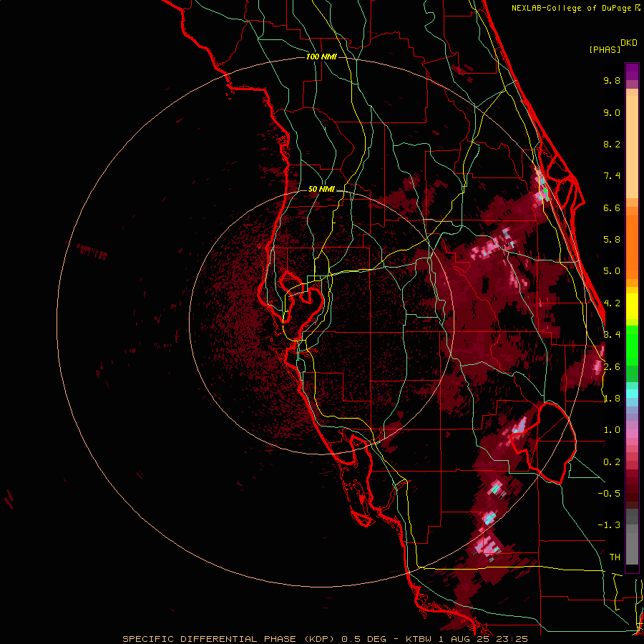
Task: Click the 5.0 scale value
Action: point(612,271)
